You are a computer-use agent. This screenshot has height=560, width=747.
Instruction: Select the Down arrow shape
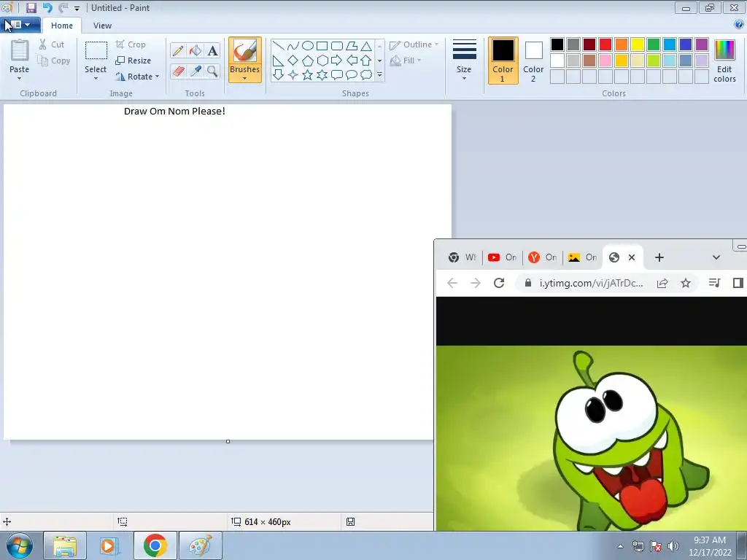279,75
